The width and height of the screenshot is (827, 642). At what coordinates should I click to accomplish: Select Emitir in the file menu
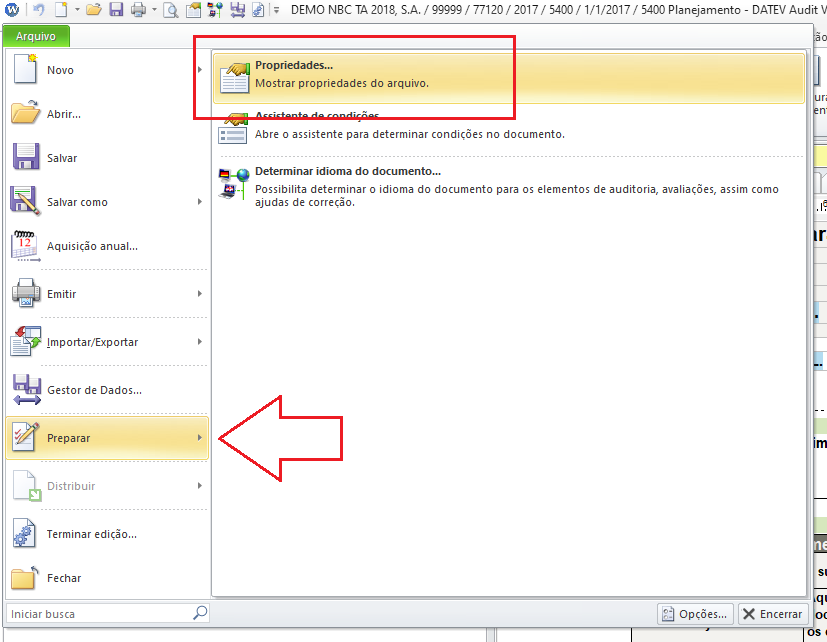(107, 294)
